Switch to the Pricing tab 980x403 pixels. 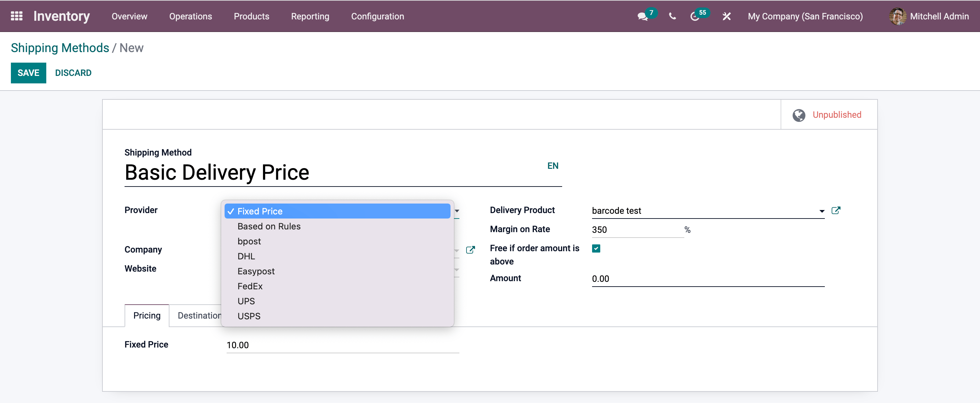point(146,316)
